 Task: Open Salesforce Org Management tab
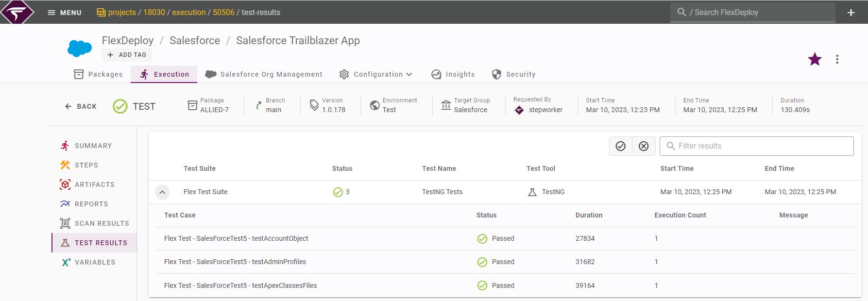[264, 74]
